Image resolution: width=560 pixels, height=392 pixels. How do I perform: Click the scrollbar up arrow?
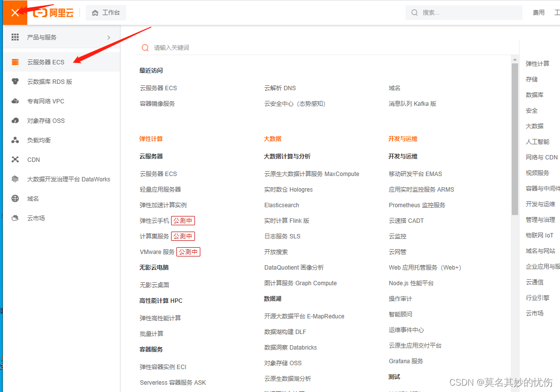[x=515, y=59]
